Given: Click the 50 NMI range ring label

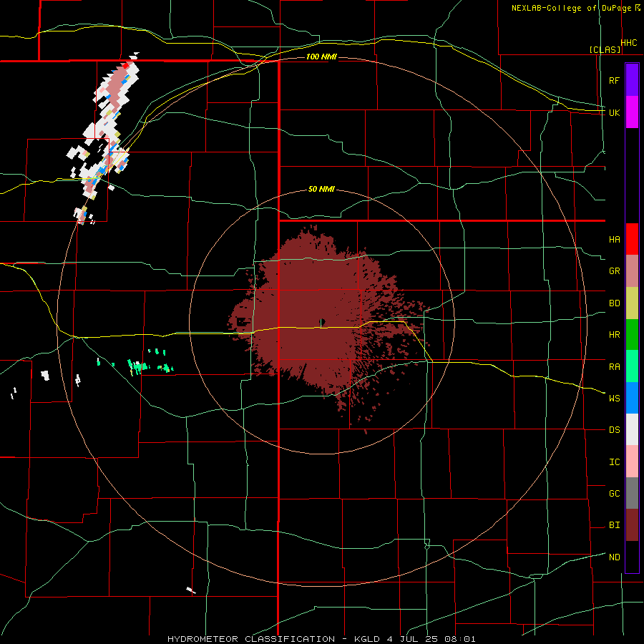Looking at the screenshot, I should (321, 190).
